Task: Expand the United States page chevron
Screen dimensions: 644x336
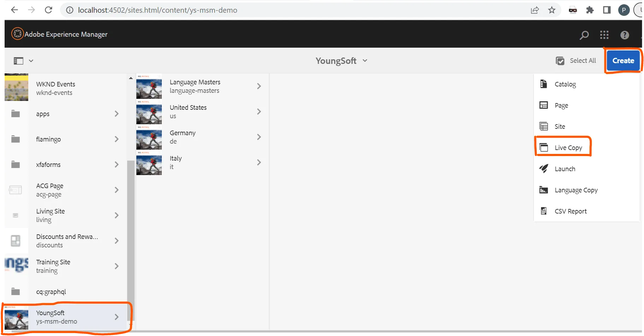Action: tap(259, 112)
